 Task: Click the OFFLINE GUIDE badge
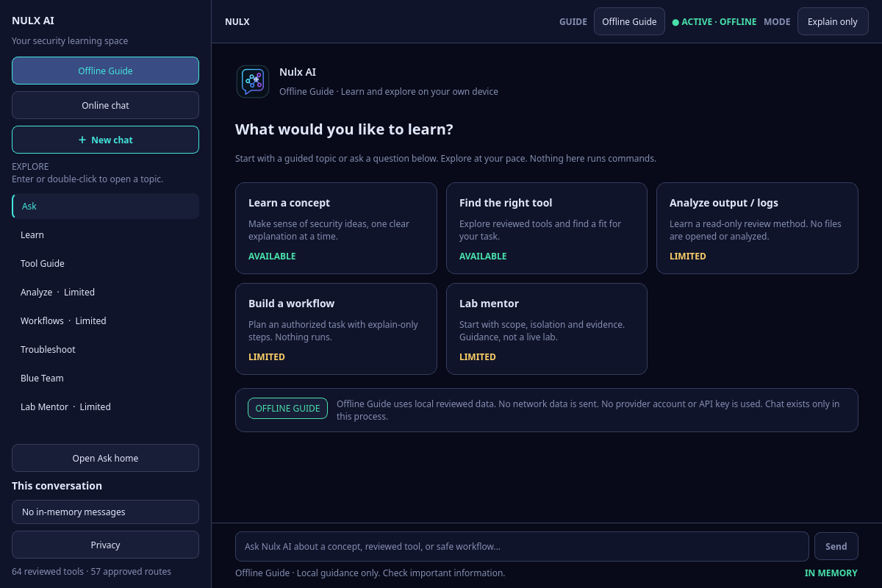tap(287, 409)
